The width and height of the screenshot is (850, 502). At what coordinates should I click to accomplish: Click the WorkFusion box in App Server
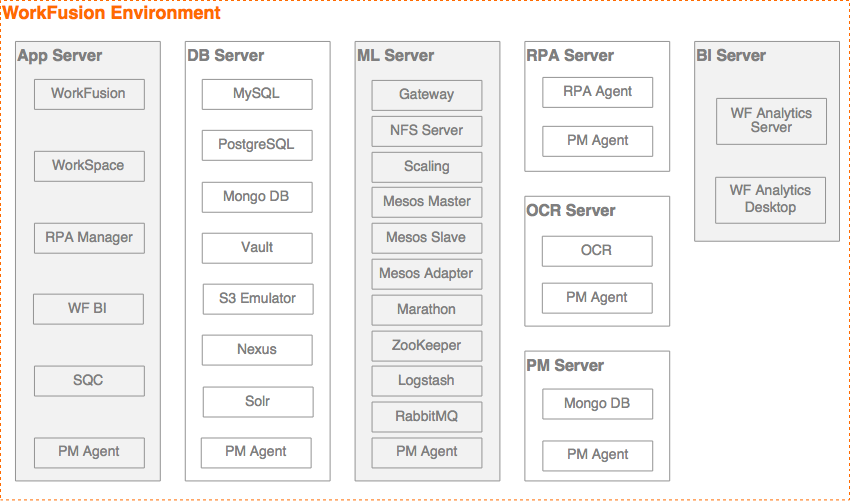(89, 94)
